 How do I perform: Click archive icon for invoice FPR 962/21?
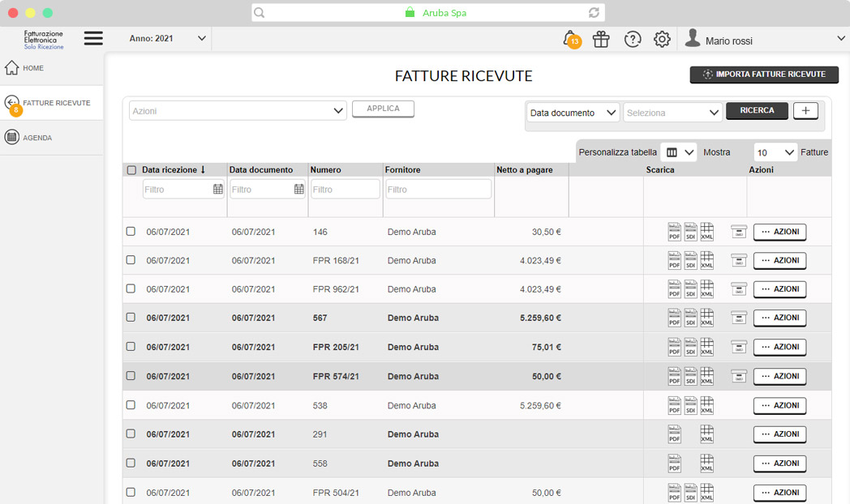click(x=738, y=289)
